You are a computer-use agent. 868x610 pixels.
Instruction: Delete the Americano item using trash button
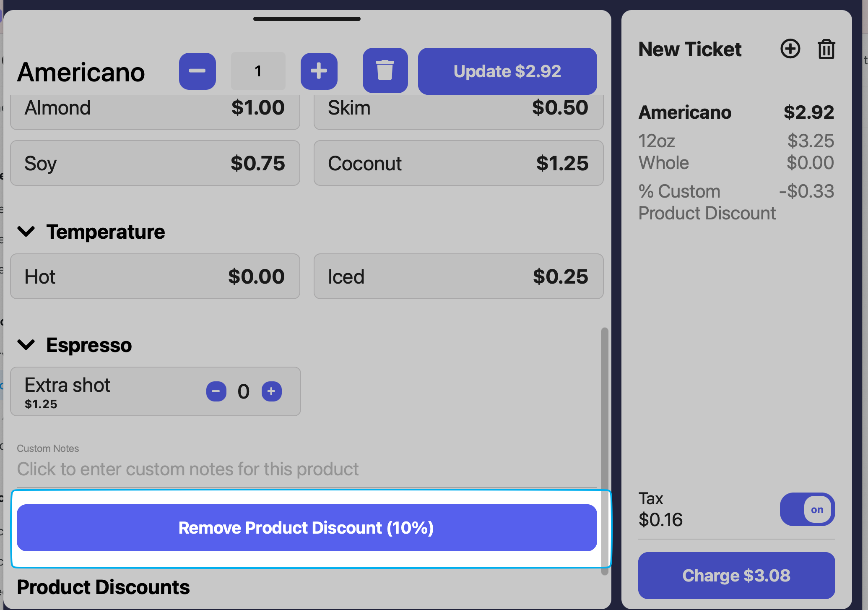pyautogui.click(x=385, y=71)
